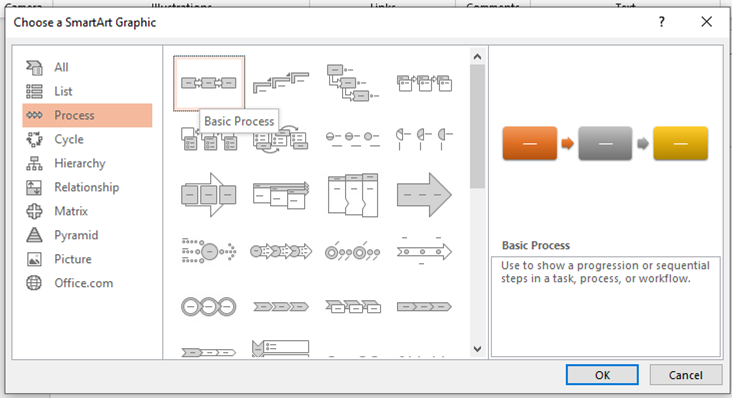Click the layout list scrollbar thumb
The image size is (732, 398).
[x=477, y=126]
